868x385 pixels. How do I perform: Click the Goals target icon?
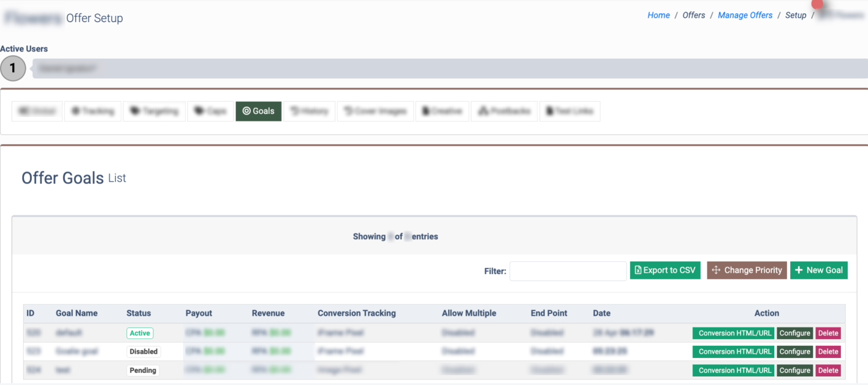point(246,111)
